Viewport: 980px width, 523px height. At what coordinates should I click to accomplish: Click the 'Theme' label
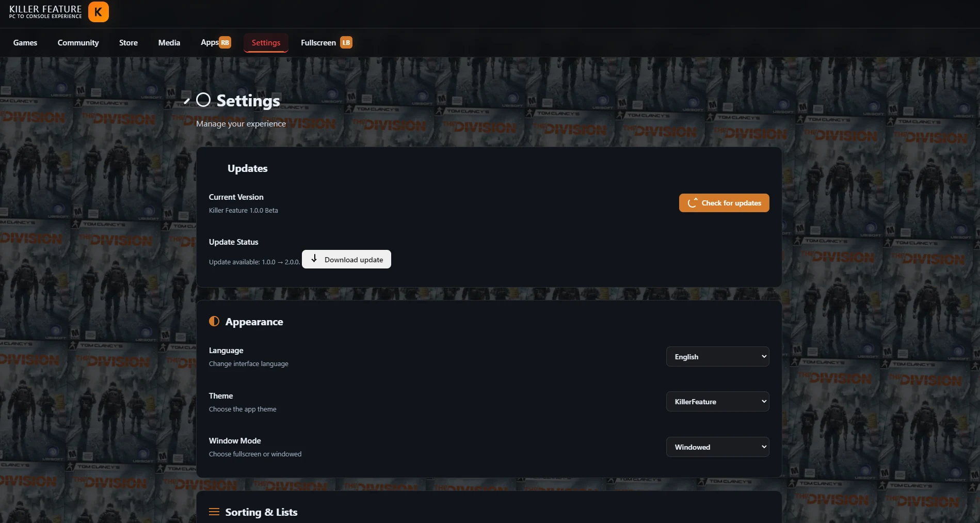click(x=221, y=396)
